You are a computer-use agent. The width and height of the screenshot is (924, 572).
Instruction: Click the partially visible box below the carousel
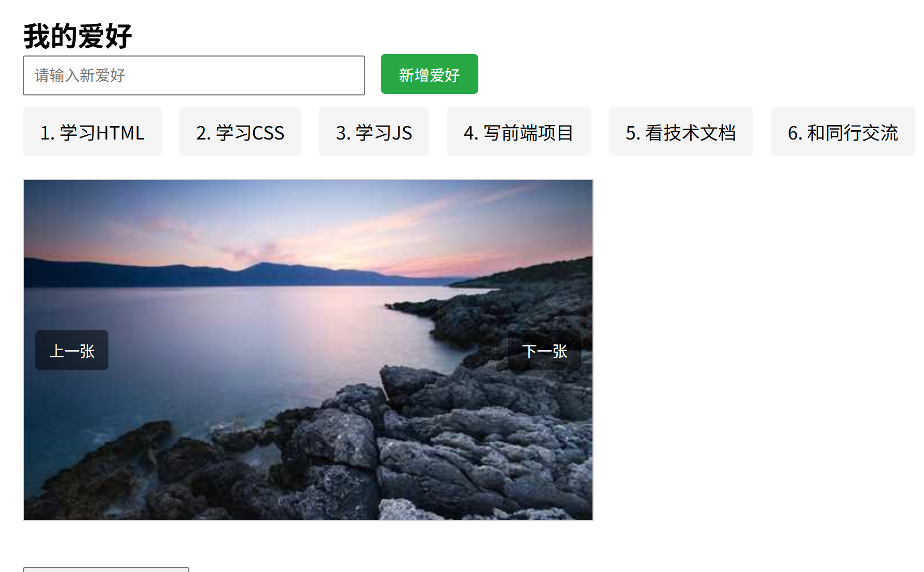tap(106, 569)
